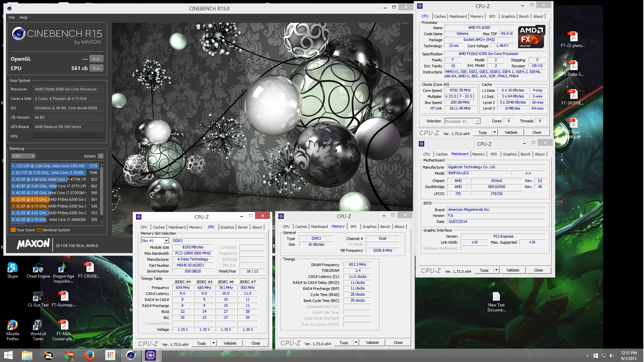
Task: Switch to About tab in Memory CPU-Z window
Action: (x=399, y=227)
